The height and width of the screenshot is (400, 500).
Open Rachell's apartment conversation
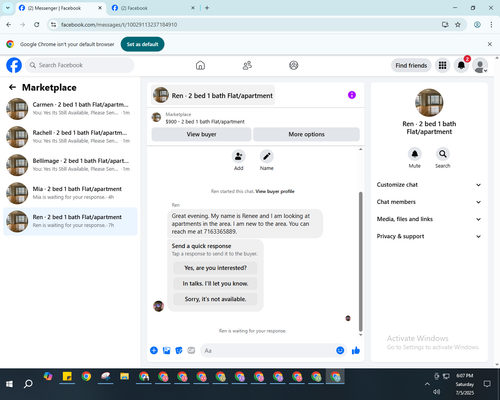[x=70, y=137]
